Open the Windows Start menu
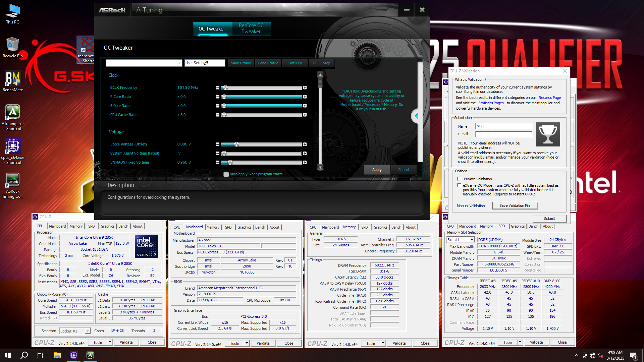The height and width of the screenshot is (362, 644). 8,355
